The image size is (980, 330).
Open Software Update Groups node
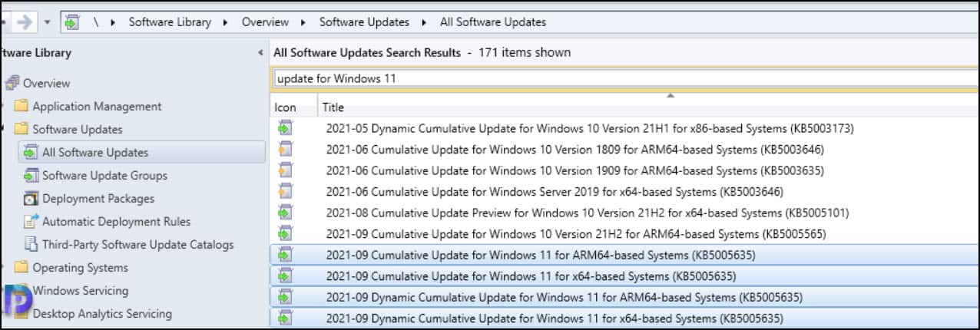click(x=104, y=175)
